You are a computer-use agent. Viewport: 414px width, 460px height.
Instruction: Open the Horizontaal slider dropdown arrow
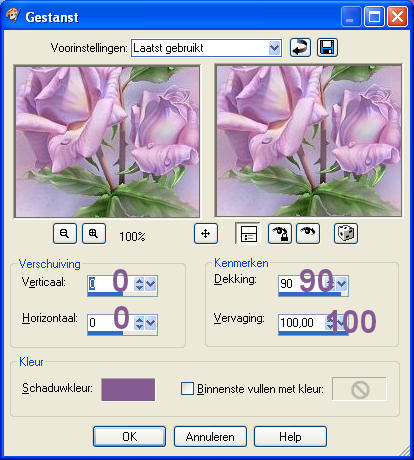(x=151, y=323)
